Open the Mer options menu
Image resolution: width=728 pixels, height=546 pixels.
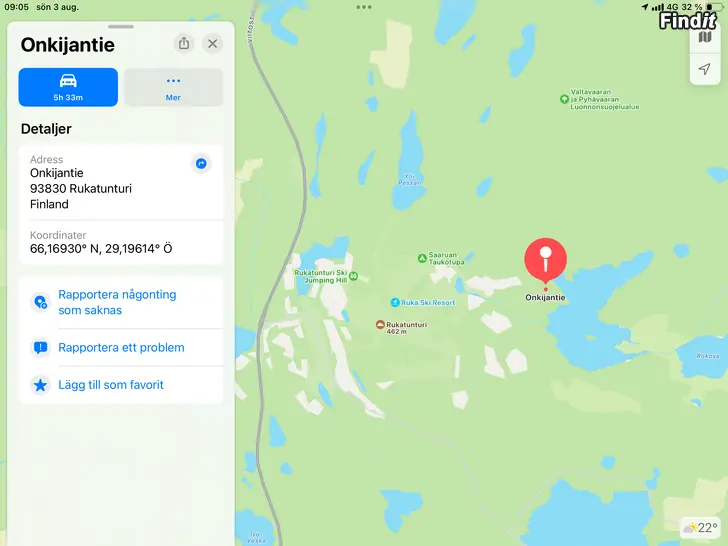(173, 87)
